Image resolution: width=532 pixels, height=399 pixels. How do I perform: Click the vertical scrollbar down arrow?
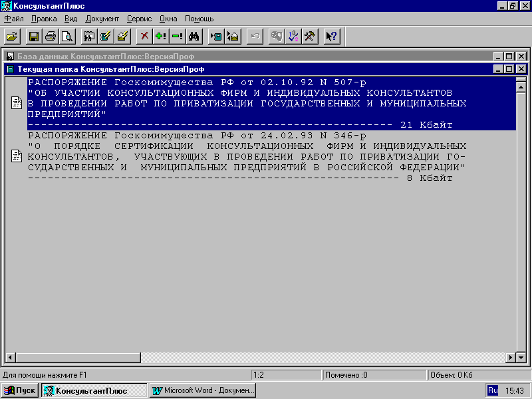point(521,357)
